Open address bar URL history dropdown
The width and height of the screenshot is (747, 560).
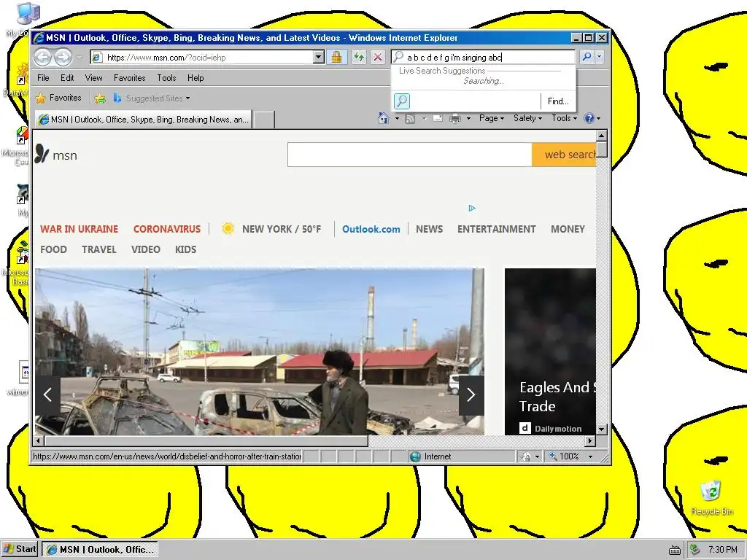click(x=318, y=58)
